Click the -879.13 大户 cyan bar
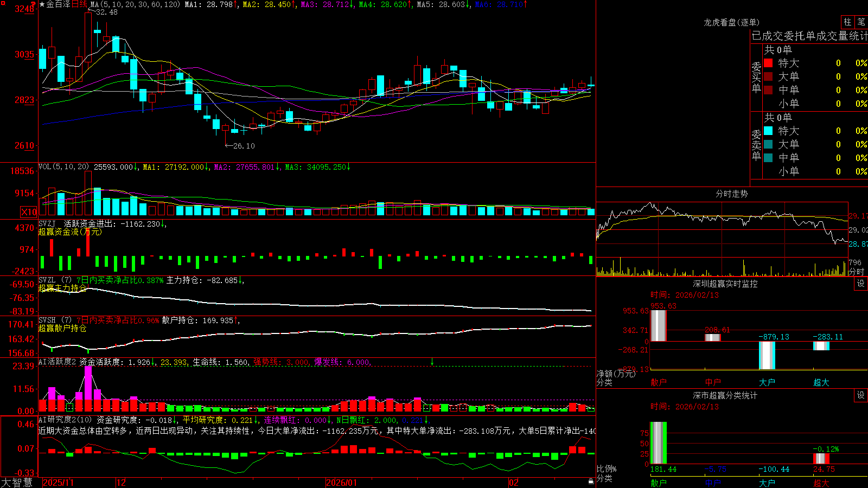The height and width of the screenshot is (488, 868). [767, 355]
